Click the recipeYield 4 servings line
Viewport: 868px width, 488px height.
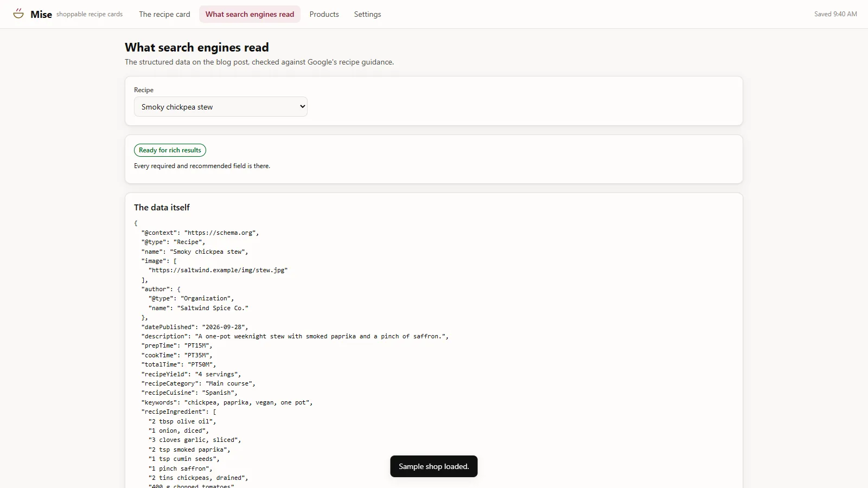click(x=191, y=374)
